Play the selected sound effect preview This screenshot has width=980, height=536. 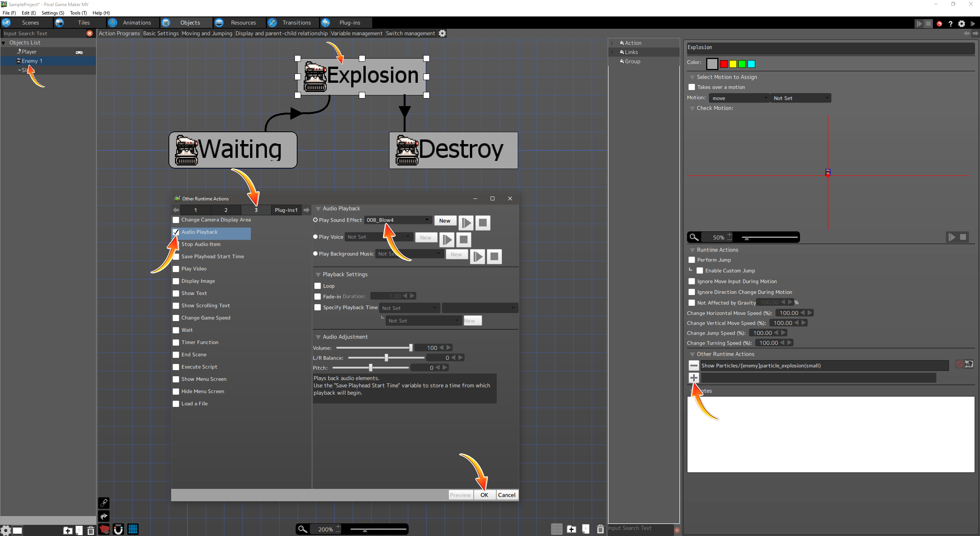pos(466,223)
